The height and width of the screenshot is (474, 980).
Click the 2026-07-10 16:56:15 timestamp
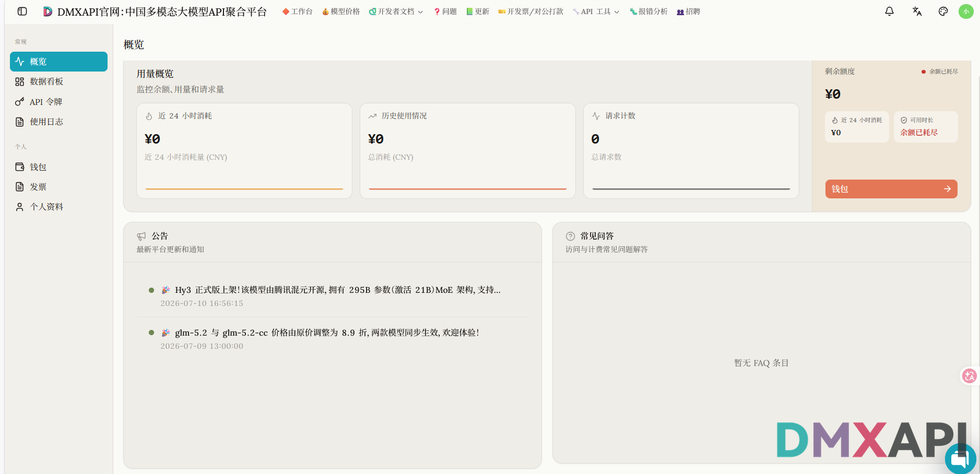[202, 303]
